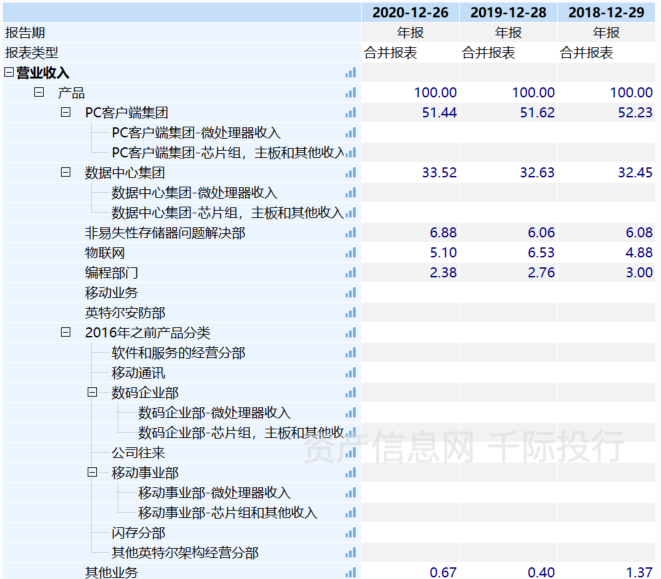The width and height of the screenshot is (661, 579).
Task: Select the 2020-12-26 column header
Action: [410, 12]
